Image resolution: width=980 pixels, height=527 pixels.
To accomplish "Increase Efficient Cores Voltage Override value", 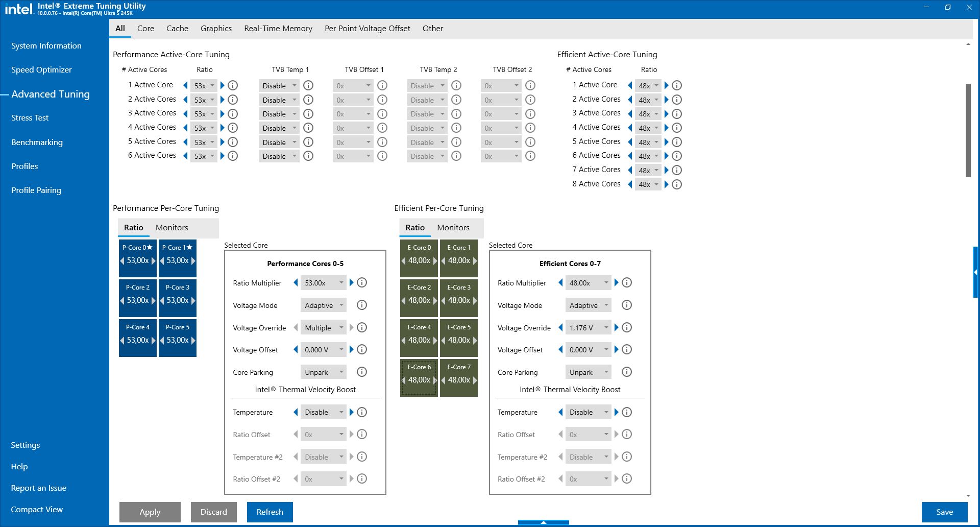I will (x=617, y=327).
